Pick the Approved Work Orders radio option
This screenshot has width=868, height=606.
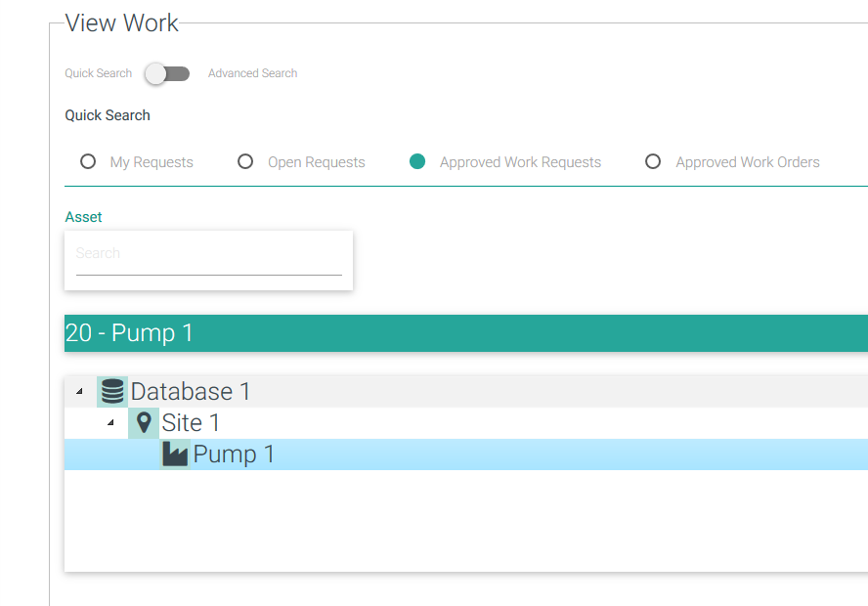[653, 162]
